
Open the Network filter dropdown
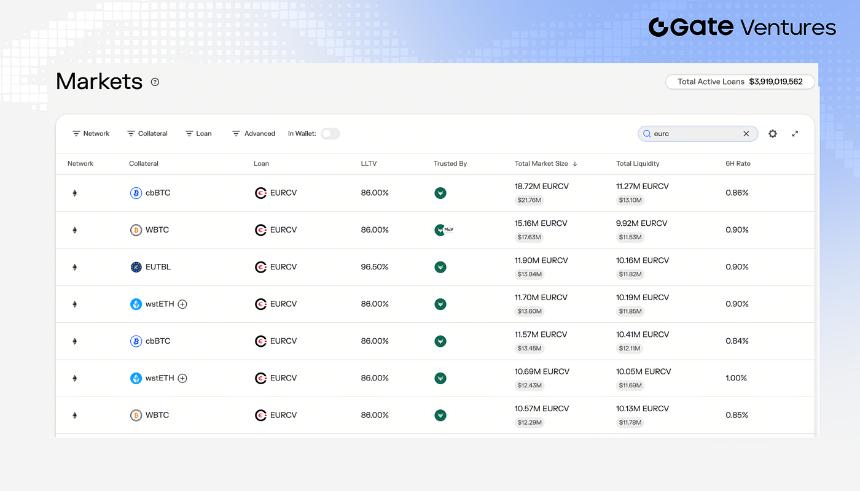(x=91, y=133)
